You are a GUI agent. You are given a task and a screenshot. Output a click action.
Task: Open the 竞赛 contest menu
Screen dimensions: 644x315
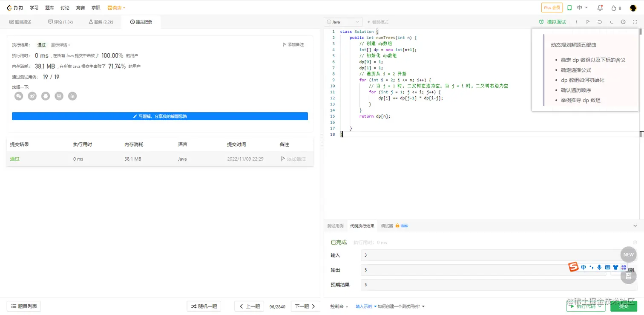[80, 8]
